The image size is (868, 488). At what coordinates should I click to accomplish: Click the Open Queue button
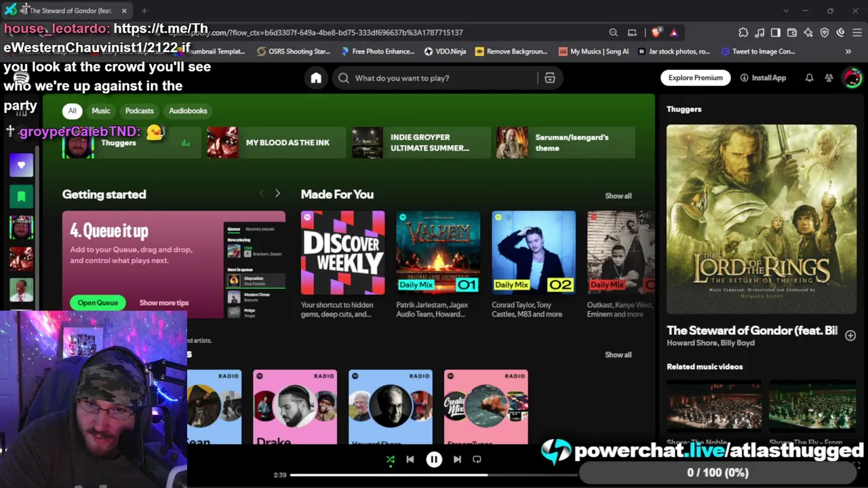(98, 303)
